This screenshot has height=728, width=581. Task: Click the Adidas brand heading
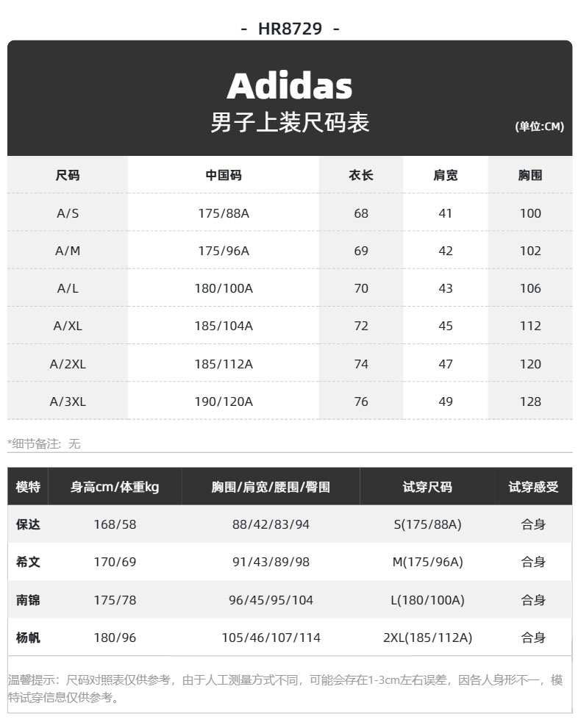click(290, 87)
